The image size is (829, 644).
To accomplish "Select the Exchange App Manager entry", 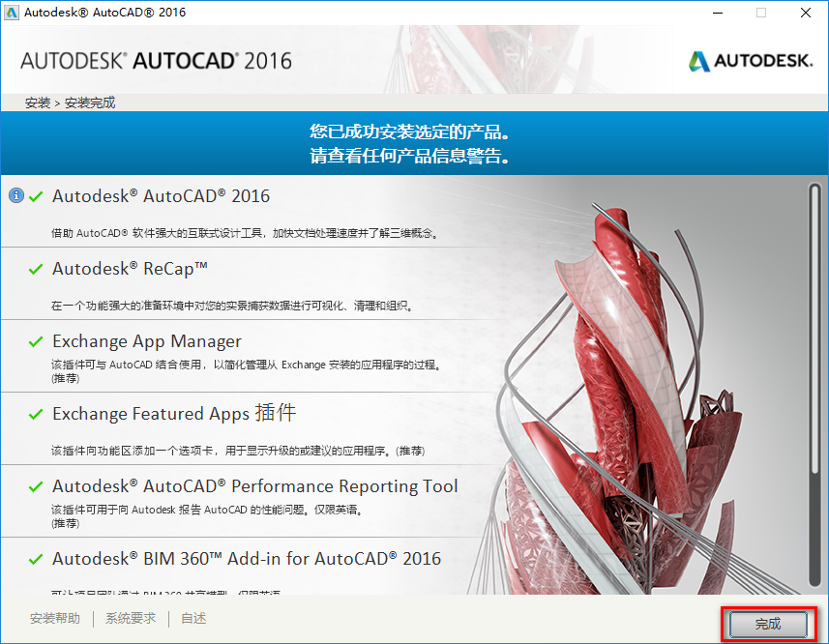I will (145, 341).
